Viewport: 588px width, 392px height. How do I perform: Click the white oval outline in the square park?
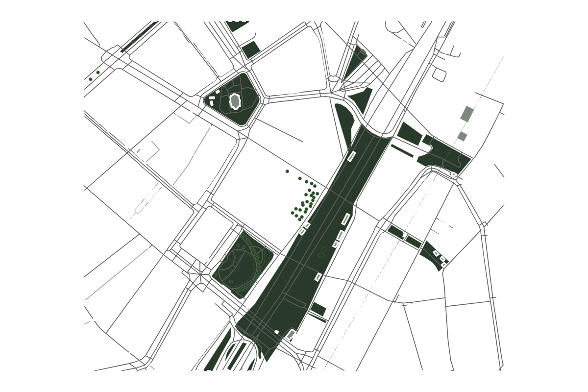coord(235,101)
